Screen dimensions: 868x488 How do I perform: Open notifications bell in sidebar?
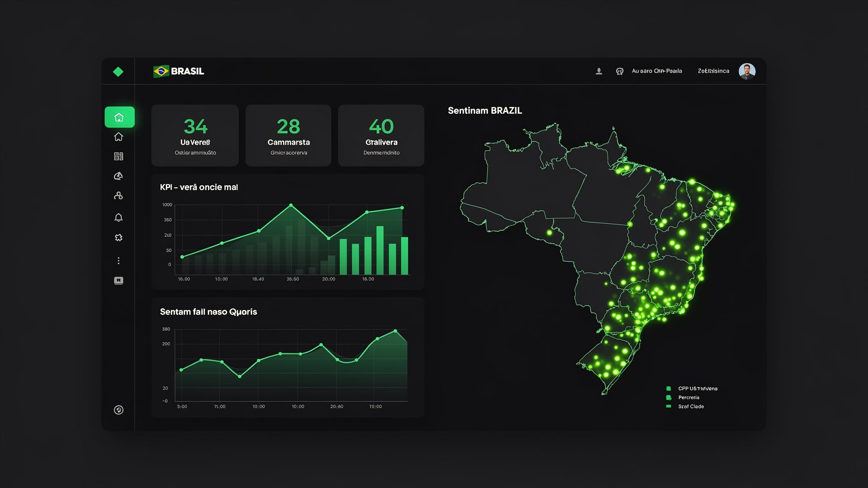118,217
